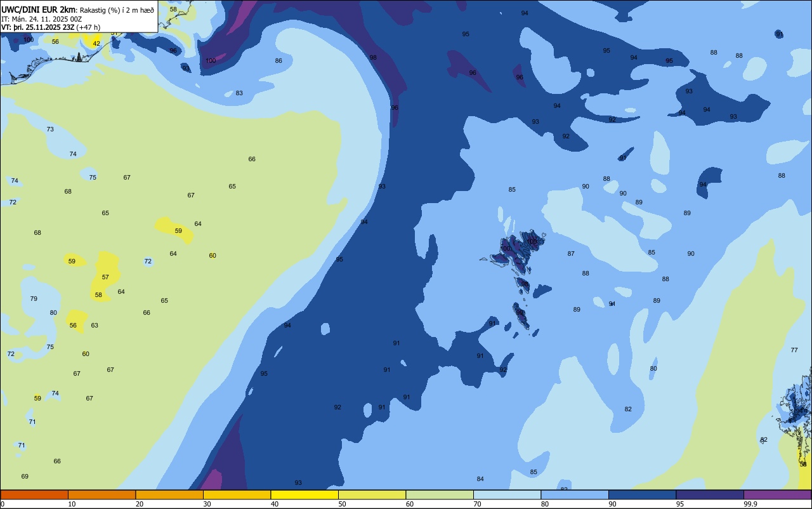812x509 pixels.
Task: Click the 70–80 pale blue legend swatch
Action: click(507, 494)
